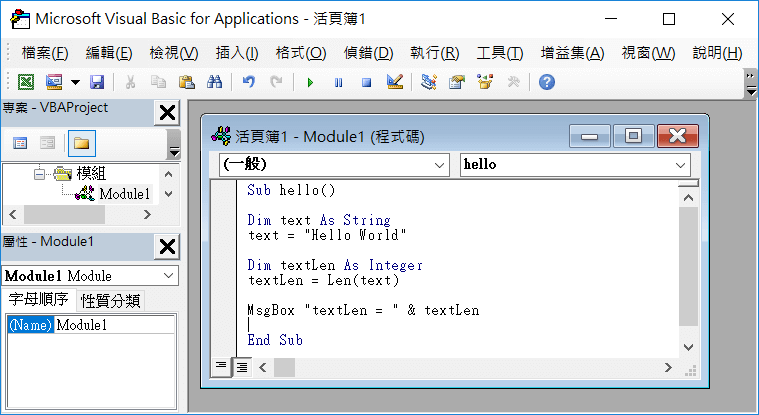
Task: Click code window scroll up arrow
Action: 688,198
